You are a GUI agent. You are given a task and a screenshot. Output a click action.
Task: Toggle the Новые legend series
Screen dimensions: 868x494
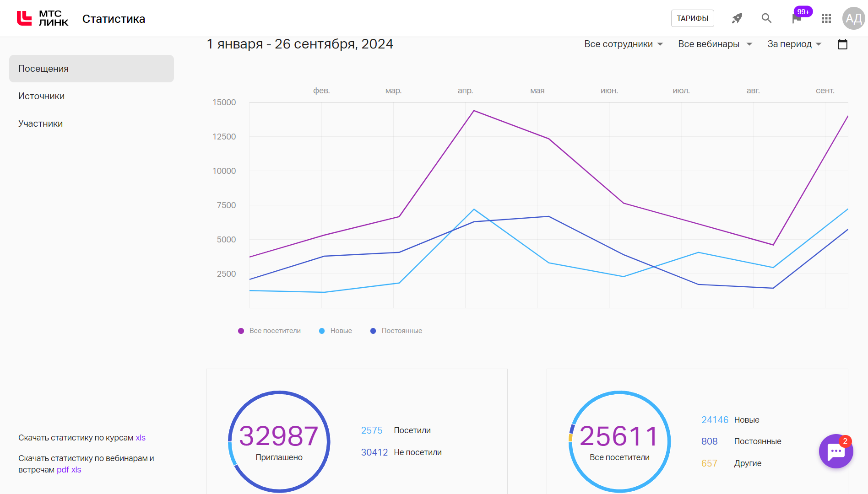pos(336,331)
